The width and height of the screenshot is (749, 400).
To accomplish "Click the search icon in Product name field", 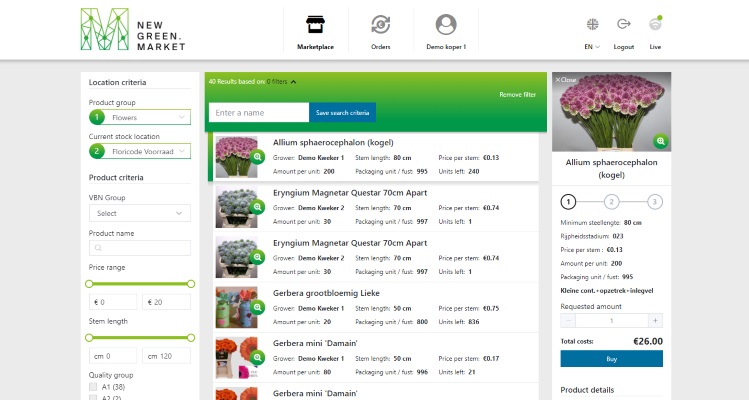I will point(98,248).
